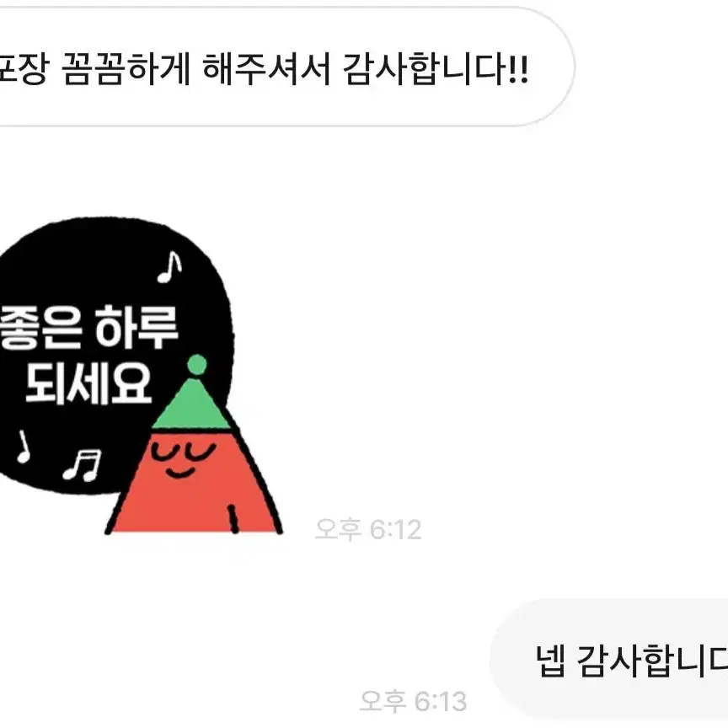Viewport: 728px width, 728px height.
Task: Click the 되세요 text in sticker
Action: tap(88, 383)
